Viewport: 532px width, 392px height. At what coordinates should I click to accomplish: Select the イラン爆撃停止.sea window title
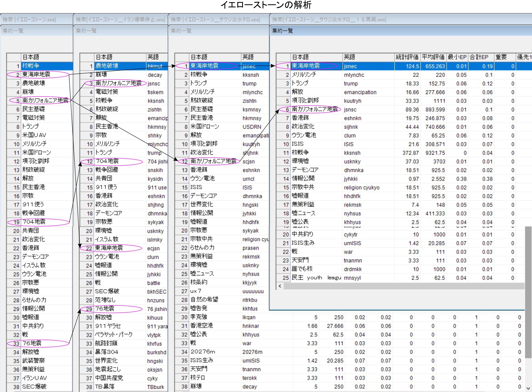pyautogui.click(x=120, y=19)
